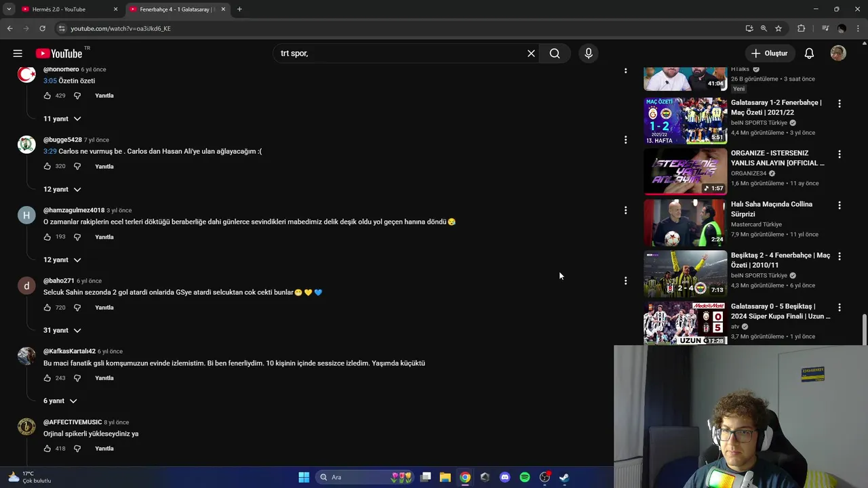Like the comment by @baho271

click(47, 307)
